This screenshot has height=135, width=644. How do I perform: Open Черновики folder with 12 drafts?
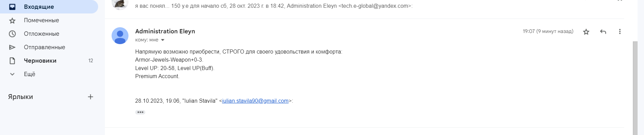(x=49, y=61)
